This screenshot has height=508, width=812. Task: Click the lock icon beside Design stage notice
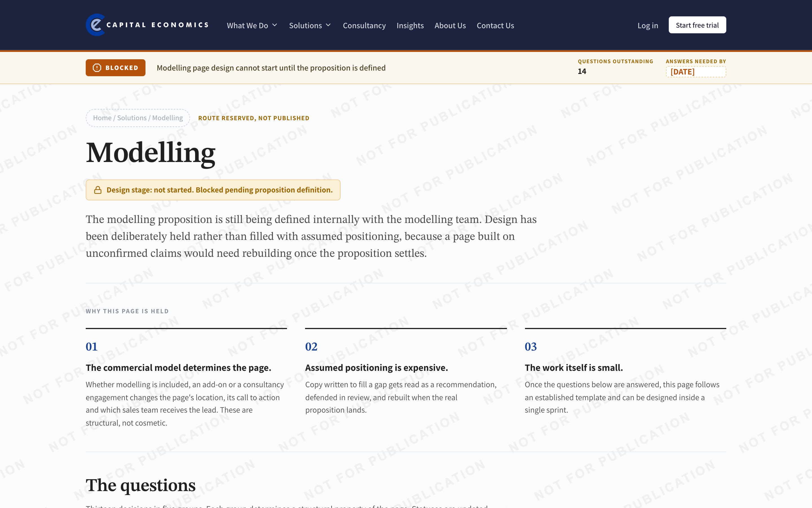click(x=98, y=190)
